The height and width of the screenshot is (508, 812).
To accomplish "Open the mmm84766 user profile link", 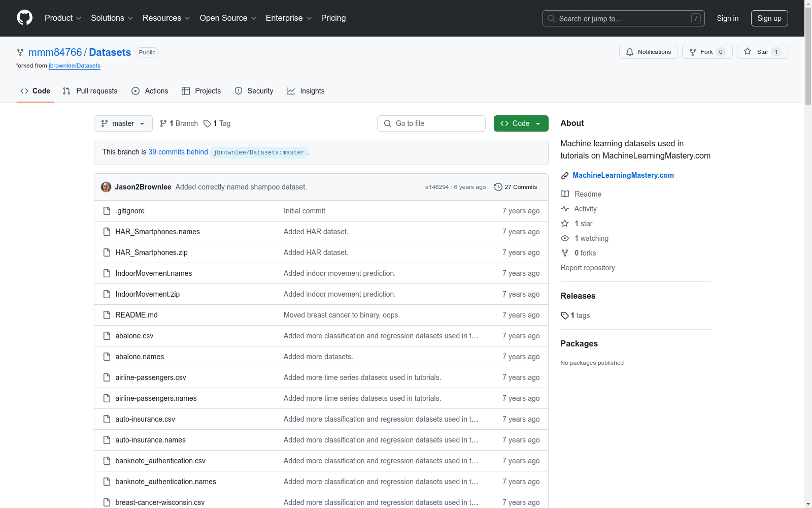I will (55, 52).
